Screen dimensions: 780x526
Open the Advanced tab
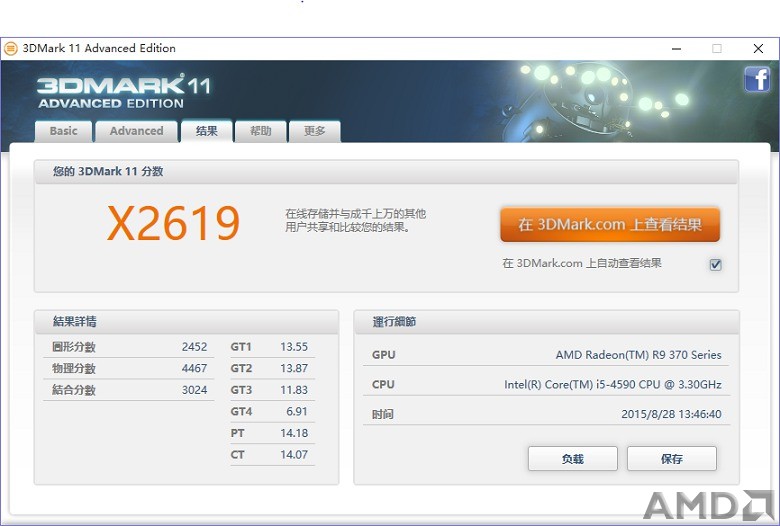pos(136,131)
